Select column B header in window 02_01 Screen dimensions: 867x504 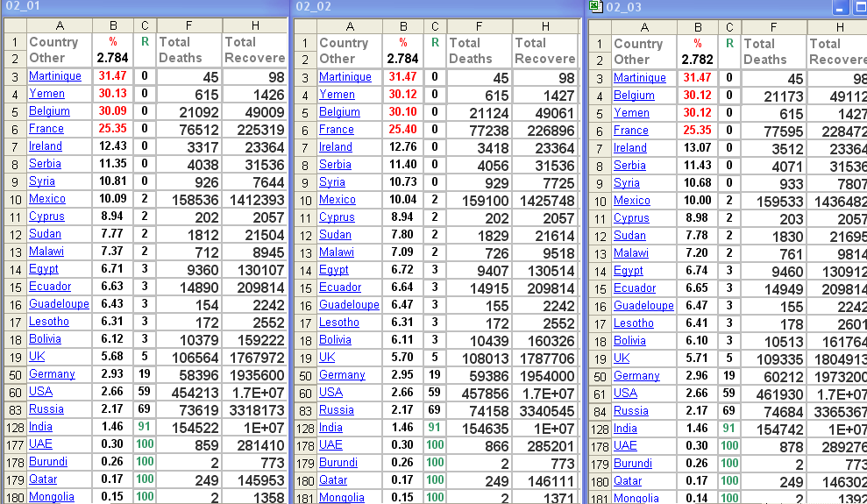[113, 25]
